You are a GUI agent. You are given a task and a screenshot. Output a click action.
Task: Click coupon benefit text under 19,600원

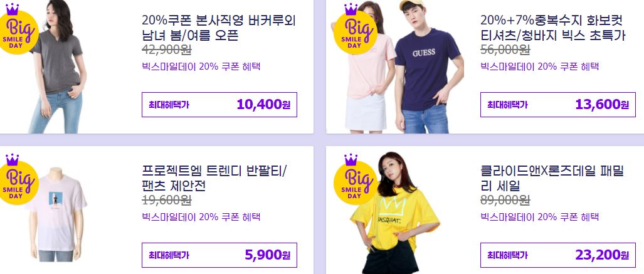(x=201, y=217)
